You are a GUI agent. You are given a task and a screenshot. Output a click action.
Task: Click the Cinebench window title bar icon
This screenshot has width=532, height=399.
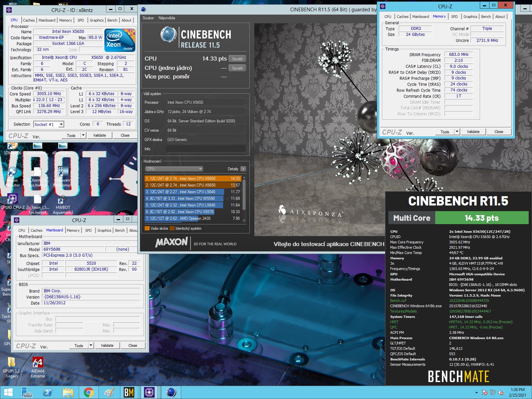tap(144, 9)
